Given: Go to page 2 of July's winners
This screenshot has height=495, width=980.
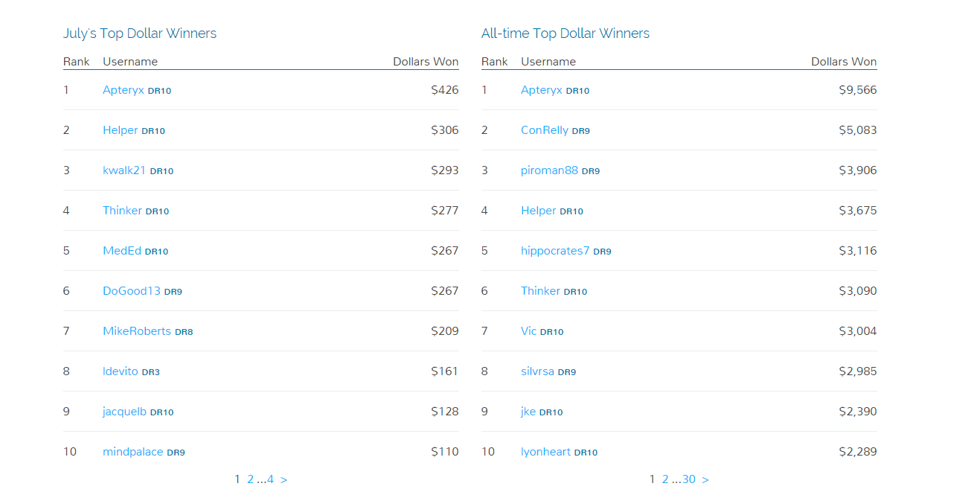Looking at the screenshot, I should point(251,479).
